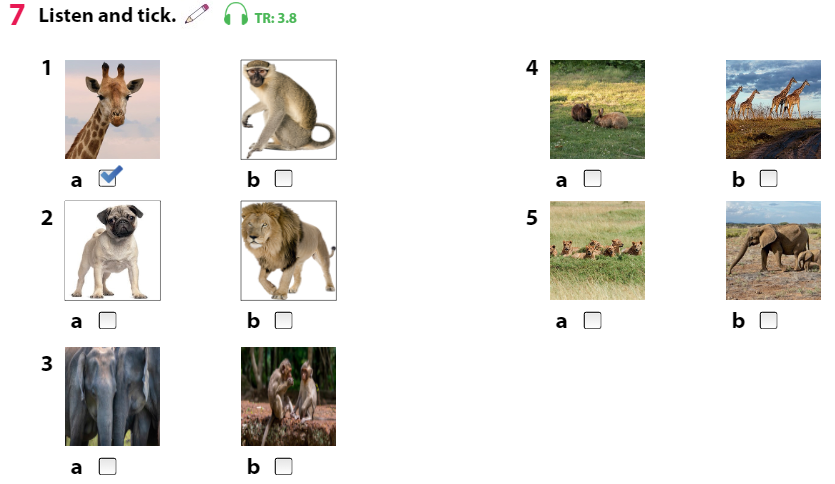Click the pencil icon beside the title
Screen dimensions: 835x484
pos(198,14)
